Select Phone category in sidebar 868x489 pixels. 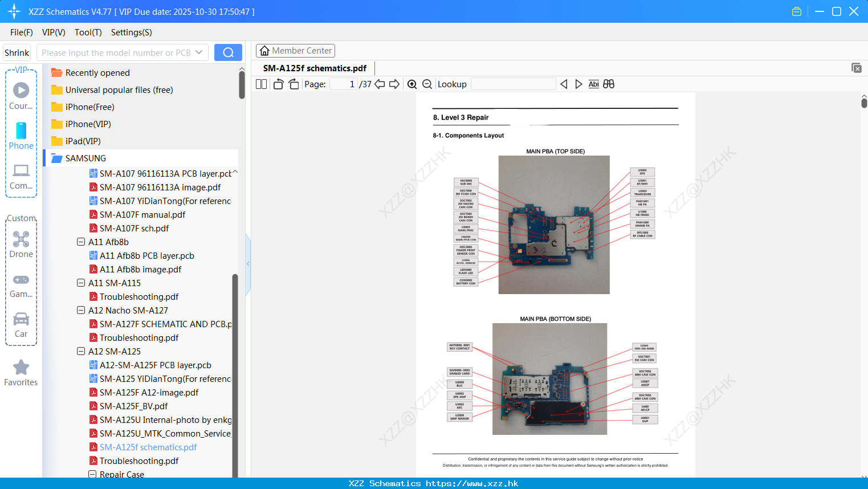click(21, 136)
